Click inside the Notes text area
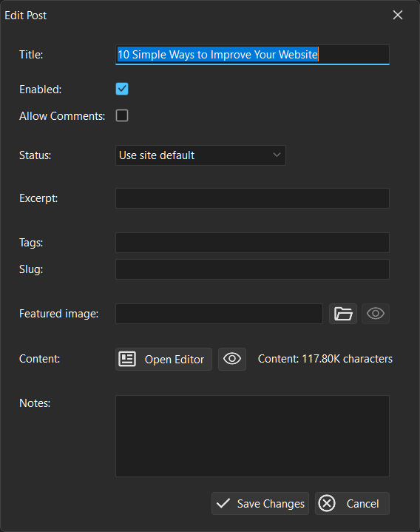 pos(253,436)
